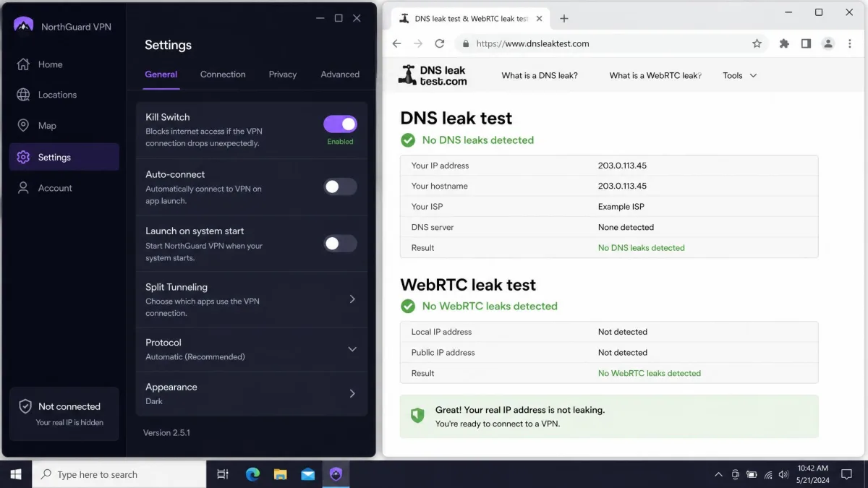Enable the Auto-connect toggle

[x=340, y=187]
